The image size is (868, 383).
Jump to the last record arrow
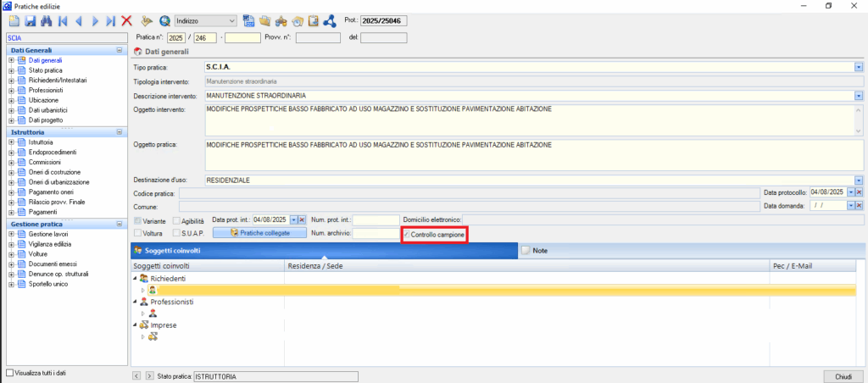coord(110,20)
